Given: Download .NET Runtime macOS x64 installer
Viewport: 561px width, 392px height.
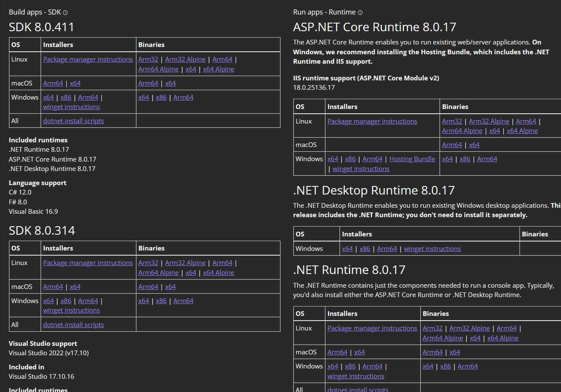Looking at the screenshot, I should [x=360, y=352].
